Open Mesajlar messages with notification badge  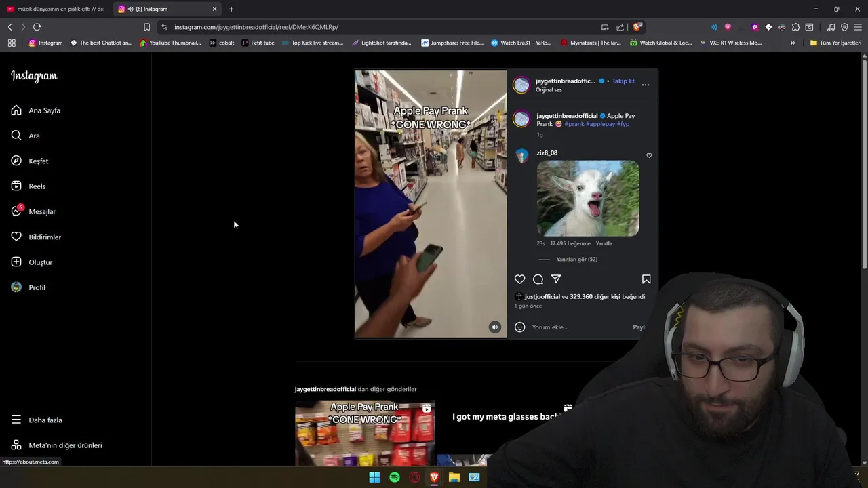tap(33, 211)
